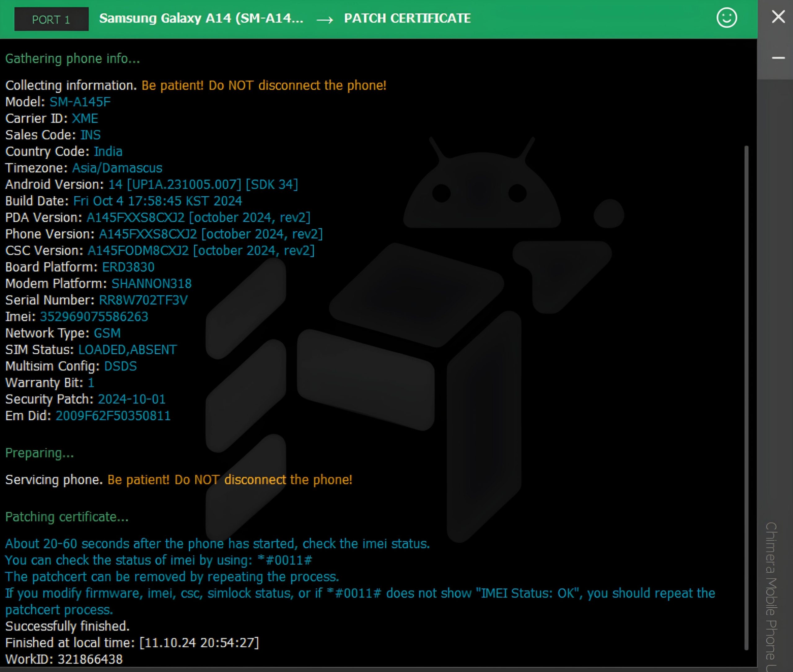793x672 pixels.
Task: Close the Patch Certificate log window
Action: (778, 17)
